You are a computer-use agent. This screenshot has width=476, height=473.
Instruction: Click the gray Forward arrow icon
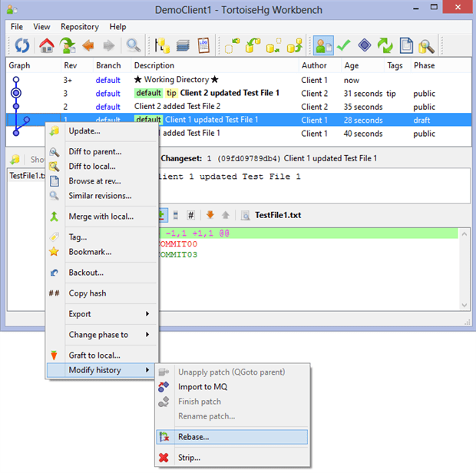click(x=109, y=45)
